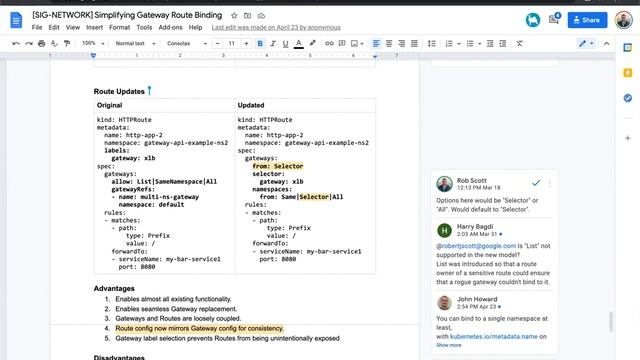Increase the font size
This screenshot has width=640, height=360.
[x=246, y=43]
